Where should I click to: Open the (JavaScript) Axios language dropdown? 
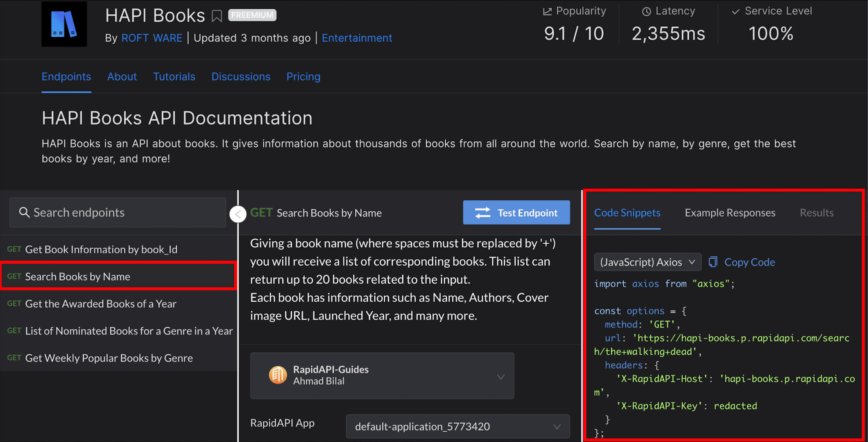(648, 262)
